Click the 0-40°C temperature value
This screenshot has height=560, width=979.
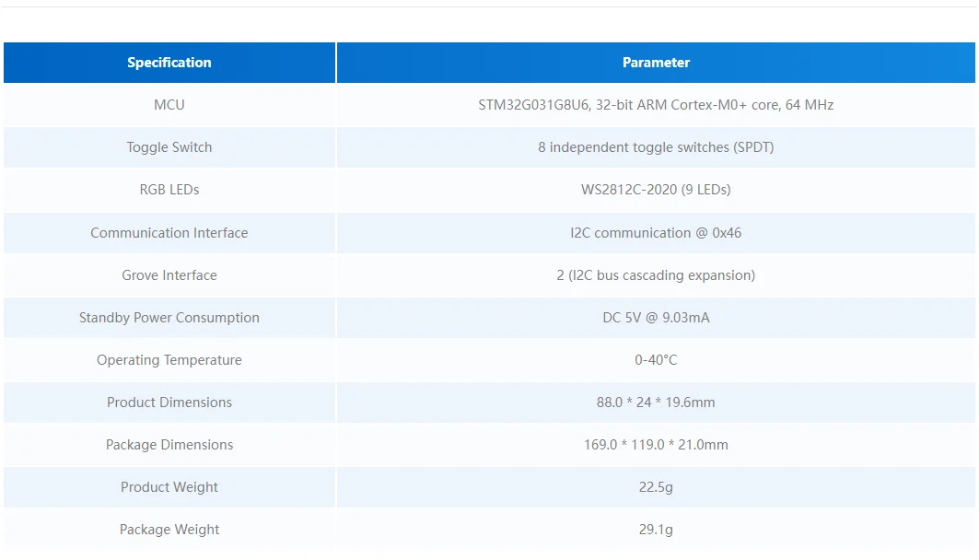pyautogui.click(x=656, y=360)
